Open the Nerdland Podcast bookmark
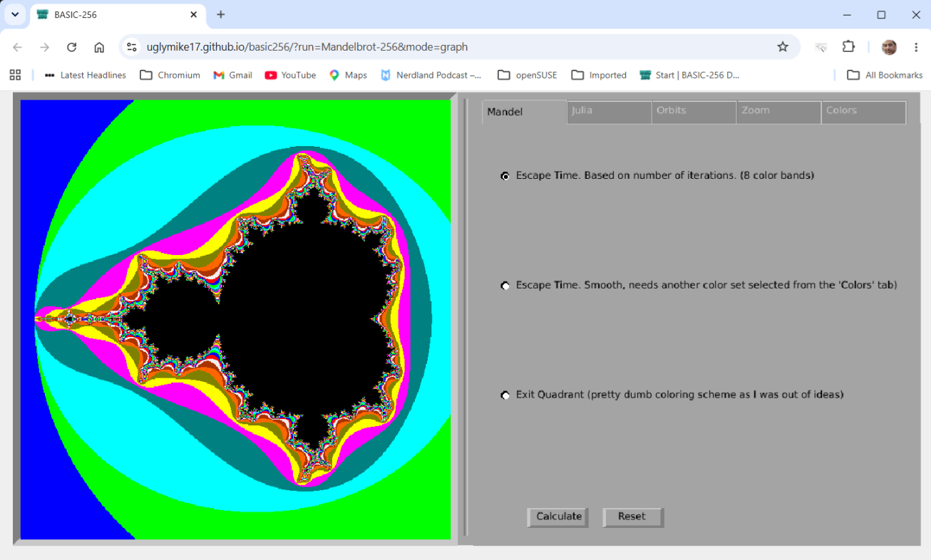Image resolution: width=931 pixels, height=560 pixels. click(431, 75)
